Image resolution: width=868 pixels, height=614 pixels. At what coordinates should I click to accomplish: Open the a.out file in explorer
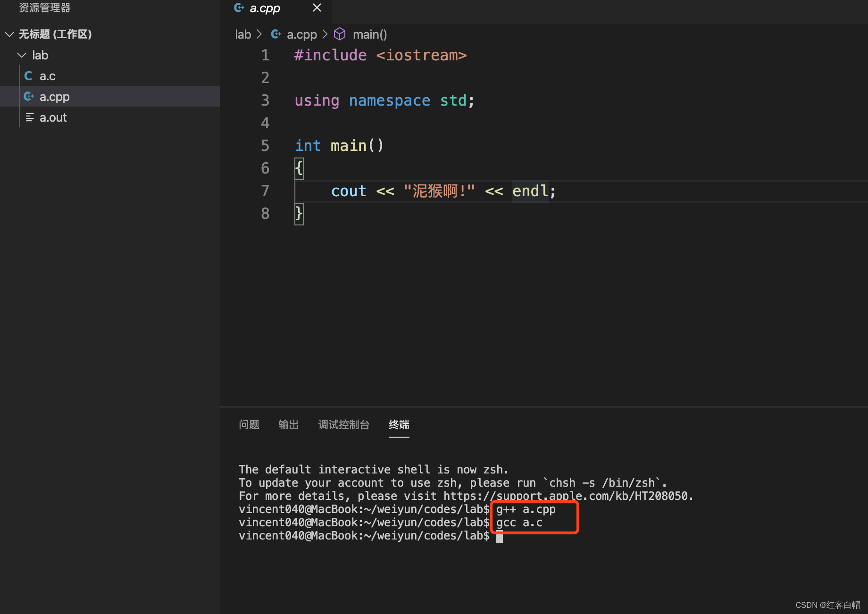click(110, 117)
